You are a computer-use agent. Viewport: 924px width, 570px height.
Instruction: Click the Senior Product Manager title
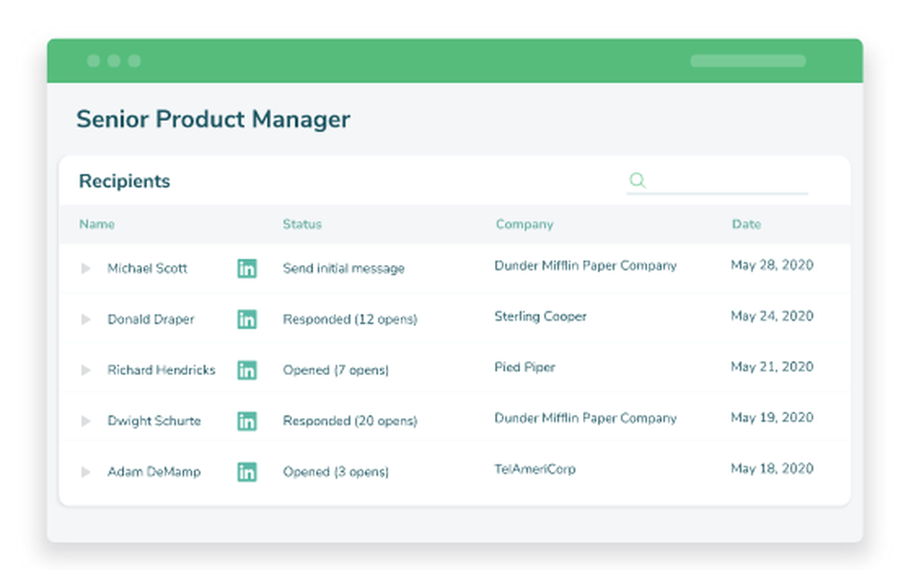213,119
